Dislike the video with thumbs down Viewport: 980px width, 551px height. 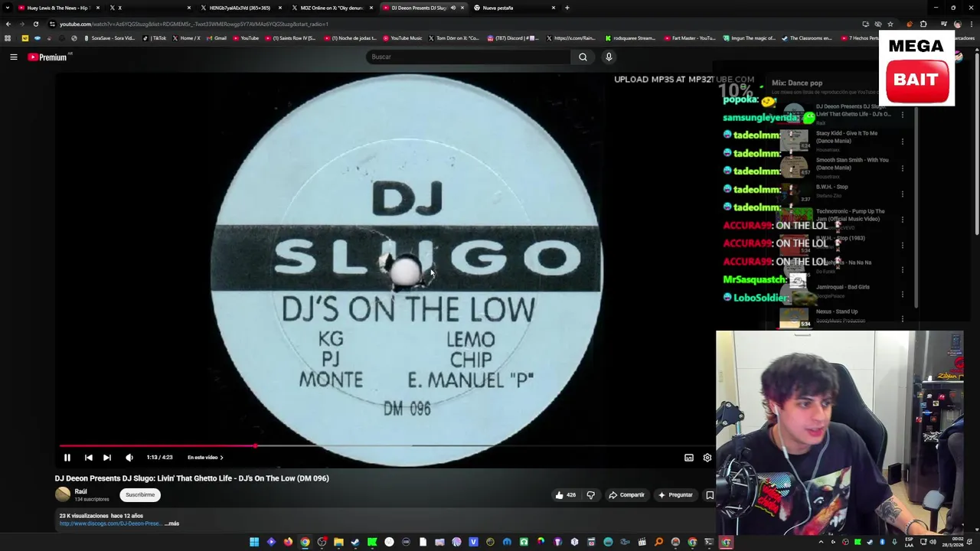(x=590, y=495)
